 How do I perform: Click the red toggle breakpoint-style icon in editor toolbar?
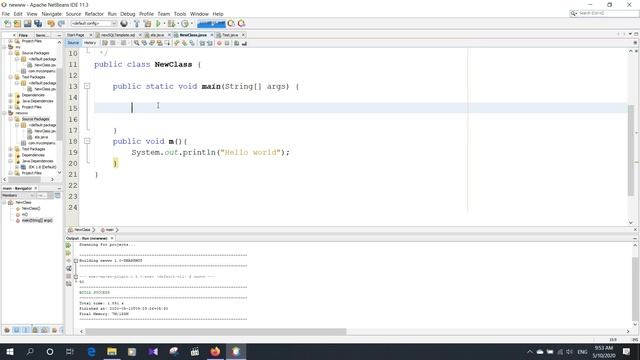[x=219, y=43]
